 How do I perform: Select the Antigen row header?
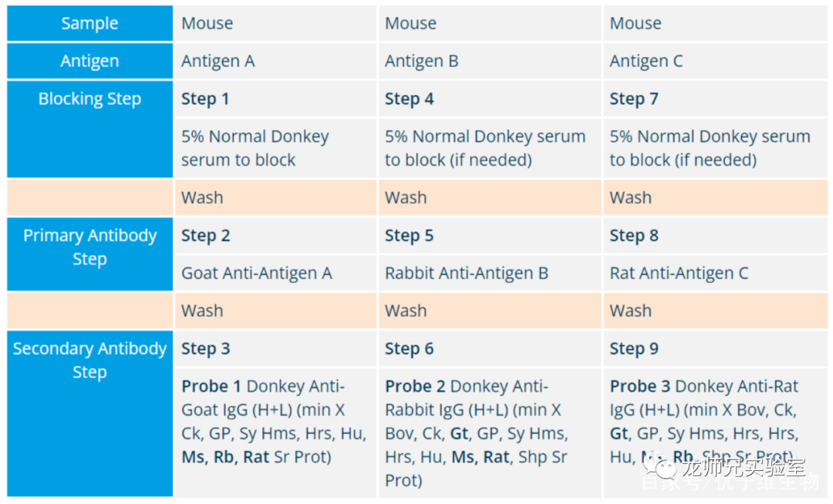(89, 61)
